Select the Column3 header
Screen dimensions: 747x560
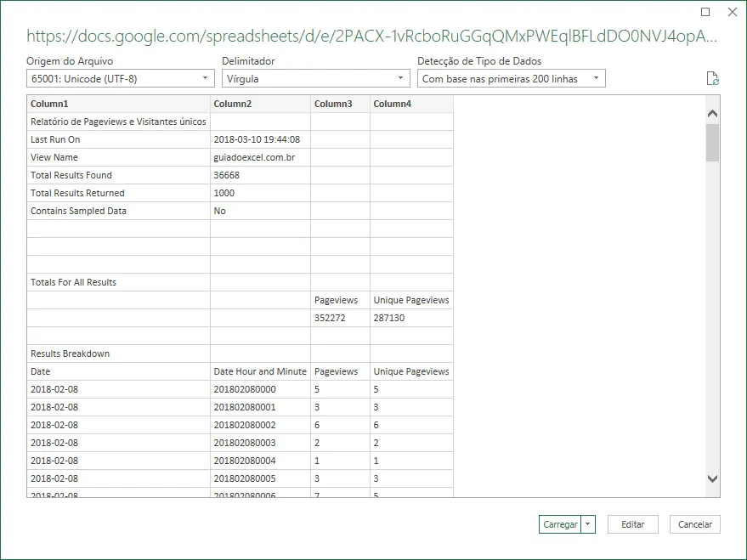pos(340,104)
